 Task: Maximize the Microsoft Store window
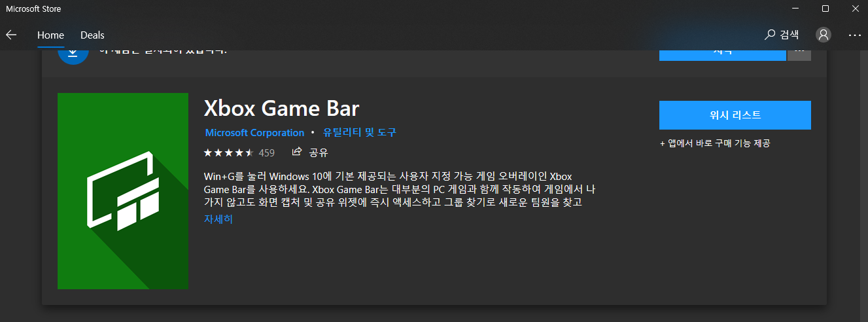[825, 9]
